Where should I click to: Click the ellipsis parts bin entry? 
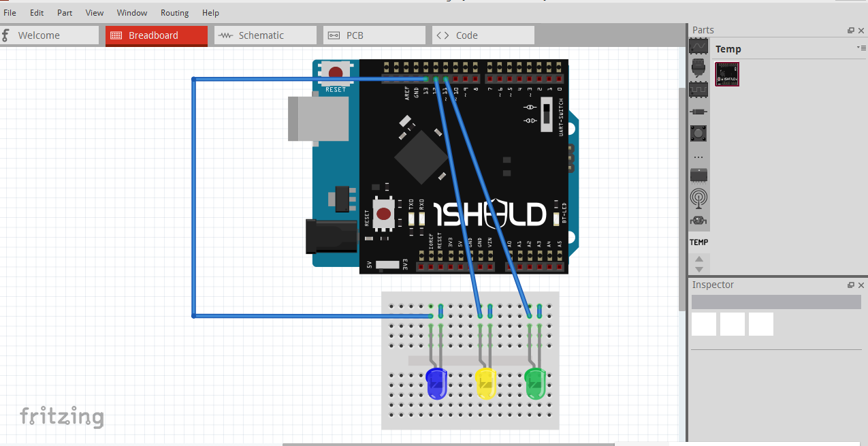(698, 155)
